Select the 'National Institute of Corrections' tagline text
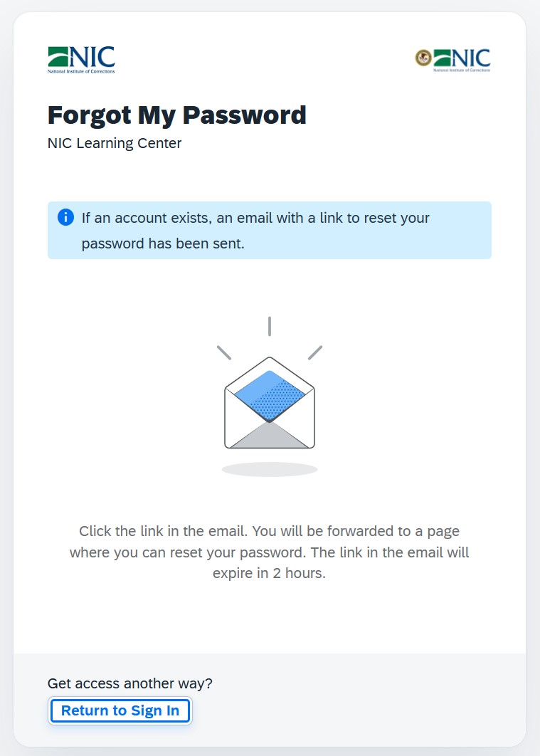The width and height of the screenshot is (540, 756). 80,70
